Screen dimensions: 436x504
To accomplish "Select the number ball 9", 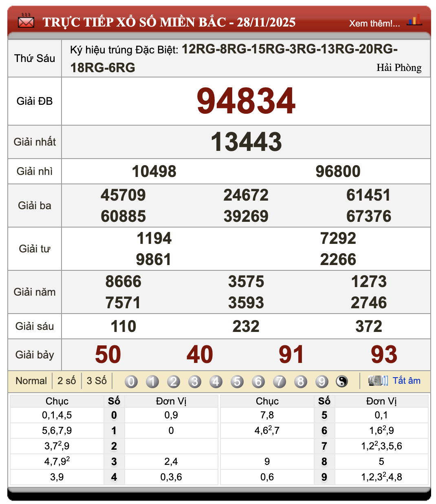I will [x=322, y=382].
